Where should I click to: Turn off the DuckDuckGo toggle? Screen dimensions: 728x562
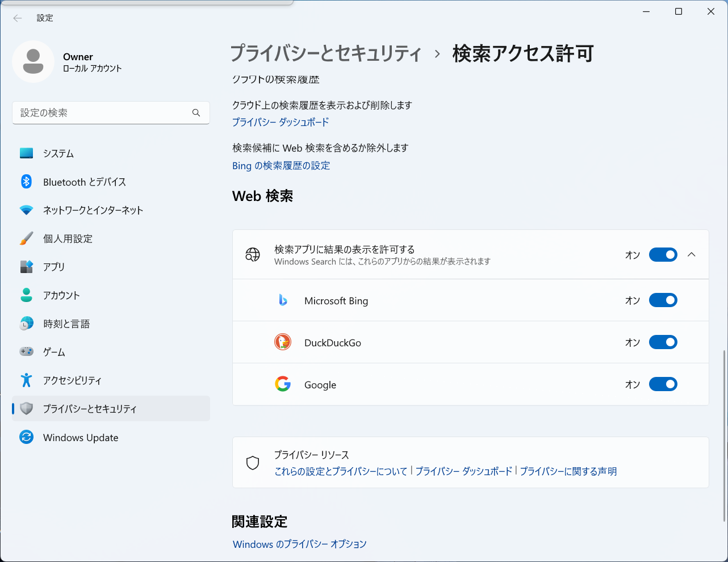coord(663,342)
